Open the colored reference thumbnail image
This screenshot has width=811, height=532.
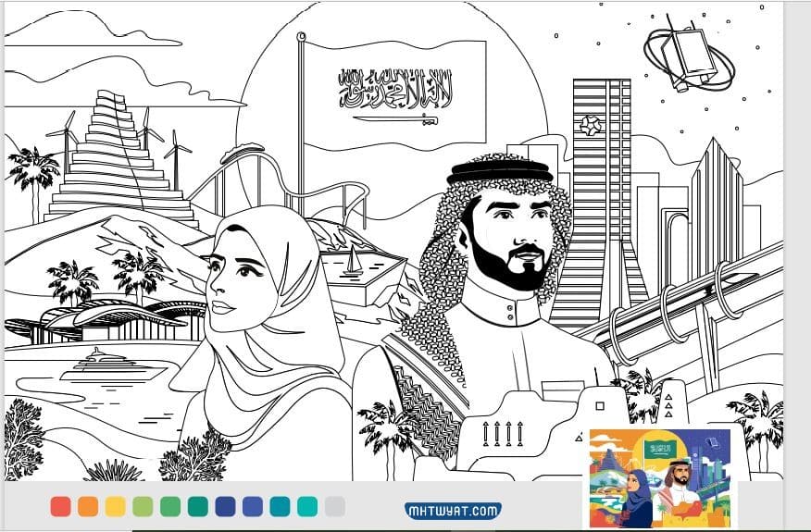[x=660, y=478]
